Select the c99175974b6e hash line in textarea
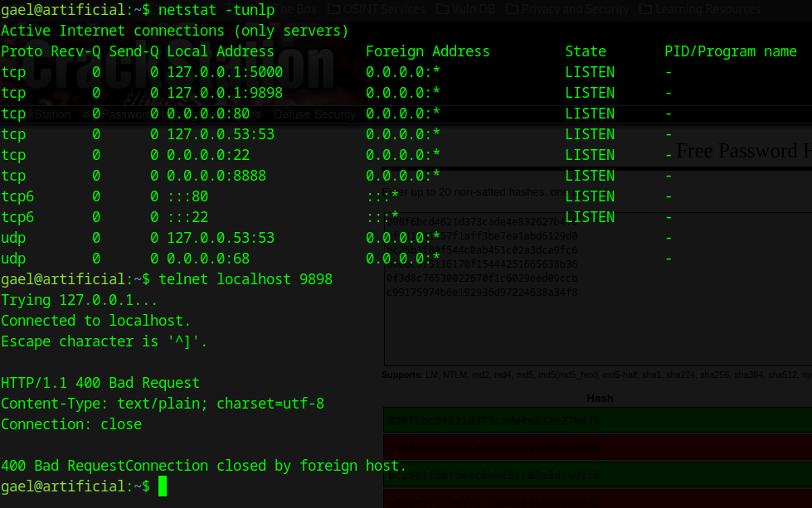Image resolution: width=812 pixels, height=508 pixels. [x=482, y=293]
